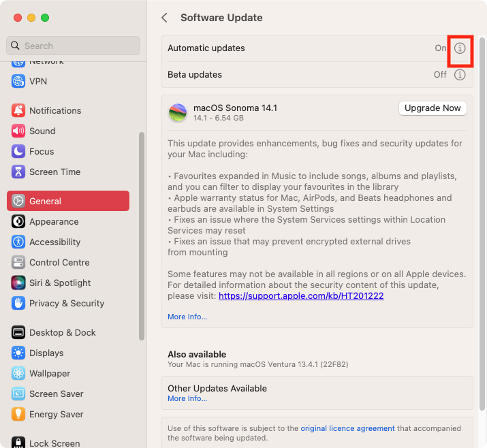Click the Screen Saver icon

tap(18, 394)
